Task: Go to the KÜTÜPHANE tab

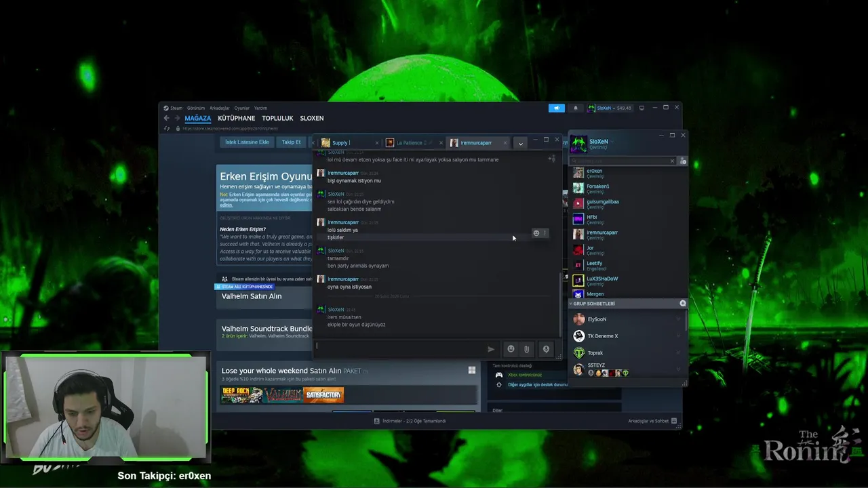Action: pyautogui.click(x=237, y=118)
